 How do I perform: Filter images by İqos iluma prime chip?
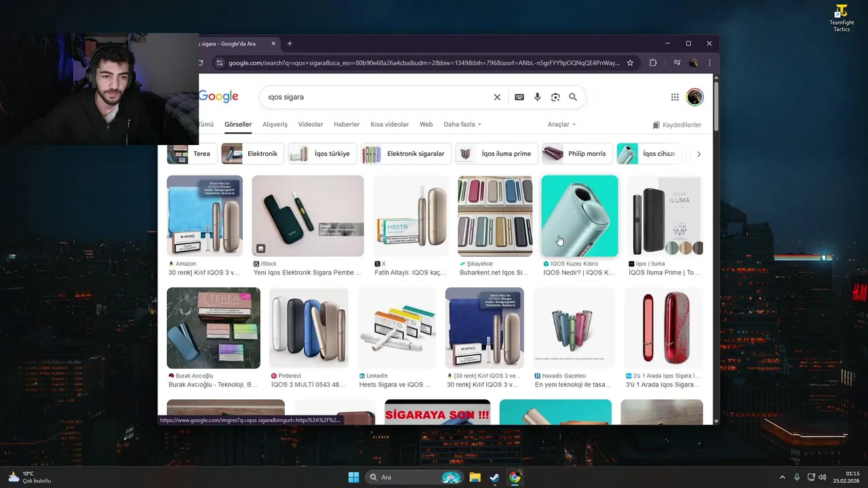click(x=496, y=154)
